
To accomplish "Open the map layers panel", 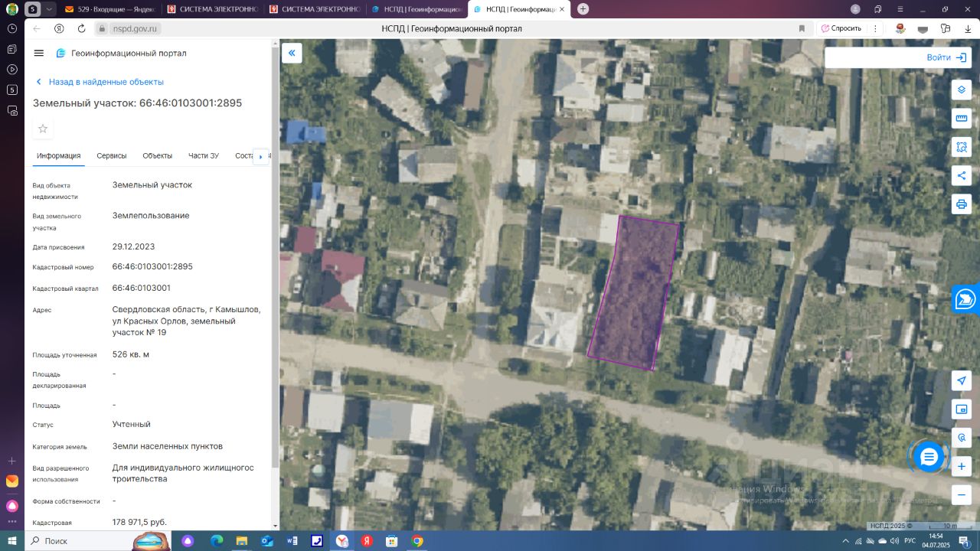I will click(962, 90).
